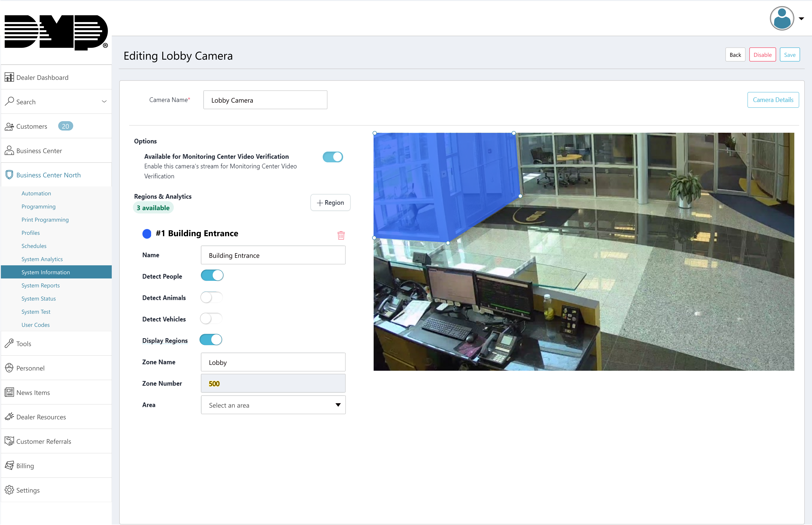Expand the Search chevron in sidebar
Image resolution: width=812 pixels, height=525 pixels.
(x=104, y=102)
